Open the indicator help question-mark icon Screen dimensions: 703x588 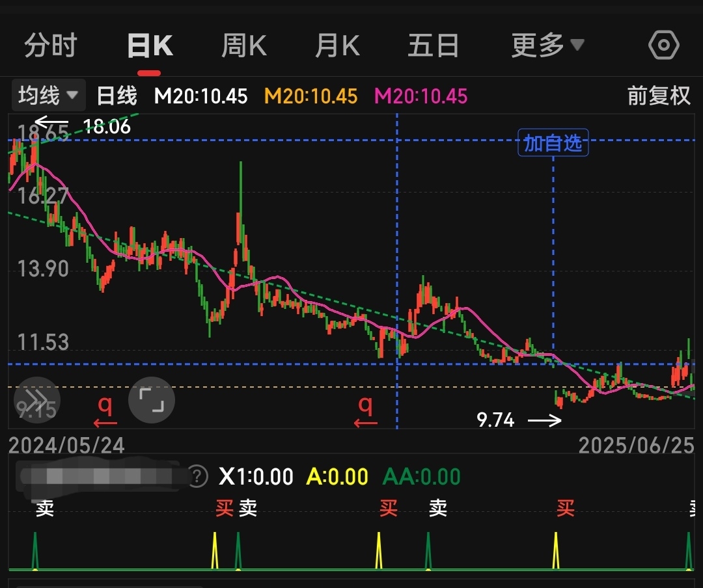coord(197,476)
